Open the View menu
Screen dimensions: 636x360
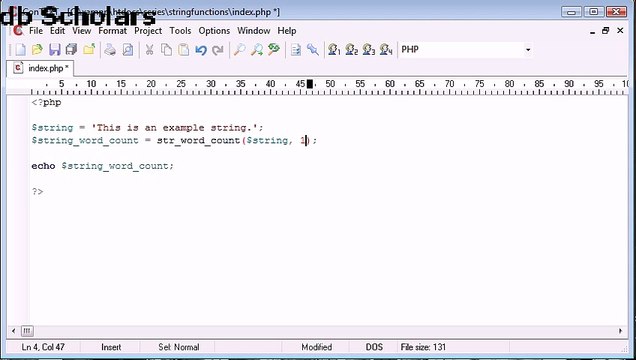[82, 31]
